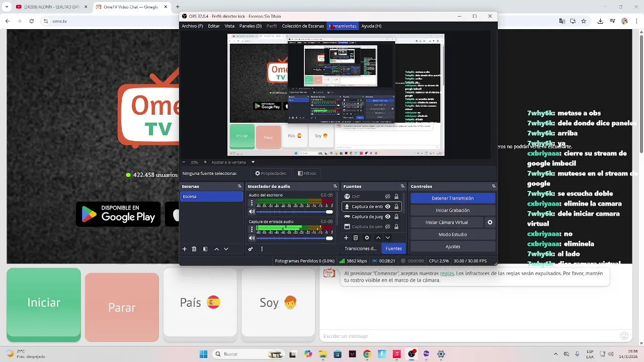Open Vista menu in OBS
The height and width of the screenshot is (362, 644).
pyautogui.click(x=229, y=26)
